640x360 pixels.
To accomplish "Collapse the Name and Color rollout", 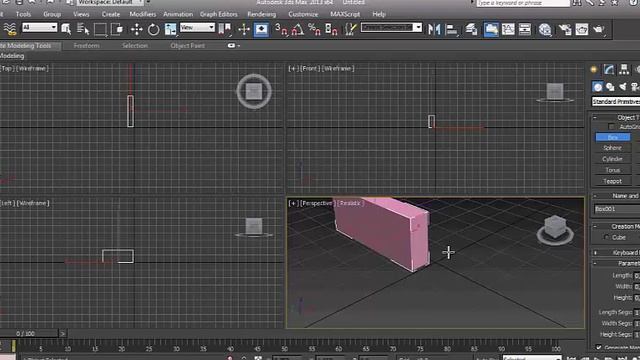I will [595, 196].
